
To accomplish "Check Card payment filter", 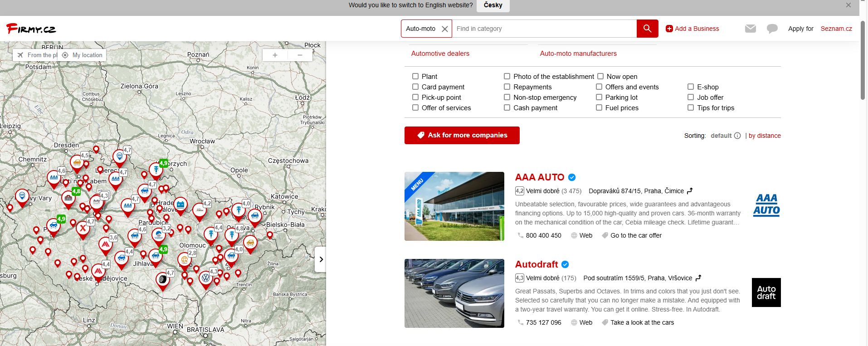I will (415, 87).
